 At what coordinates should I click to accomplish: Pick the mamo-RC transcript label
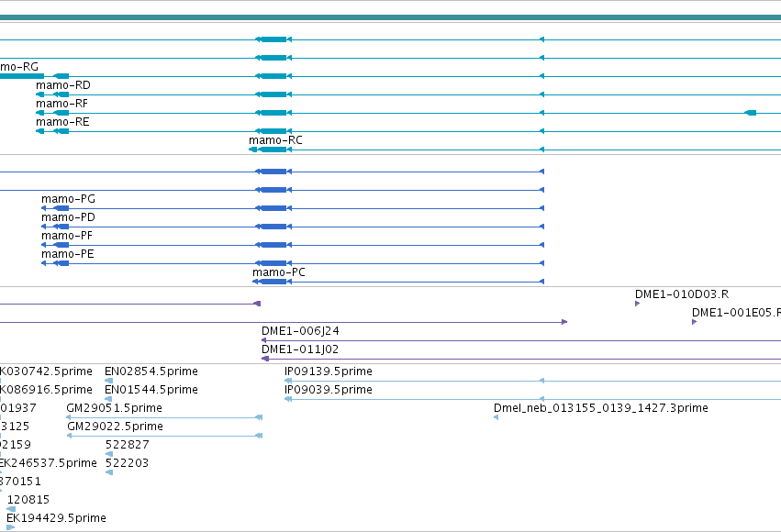click(x=275, y=140)
